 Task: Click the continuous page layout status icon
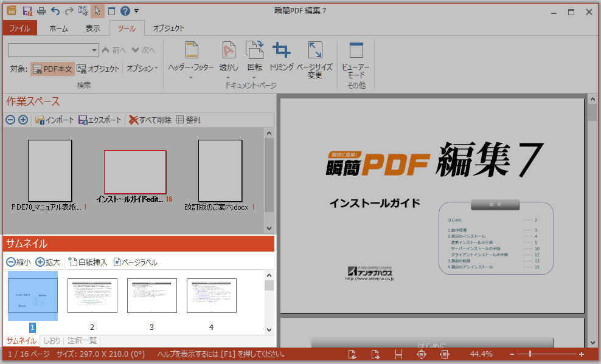pos(445,354)
